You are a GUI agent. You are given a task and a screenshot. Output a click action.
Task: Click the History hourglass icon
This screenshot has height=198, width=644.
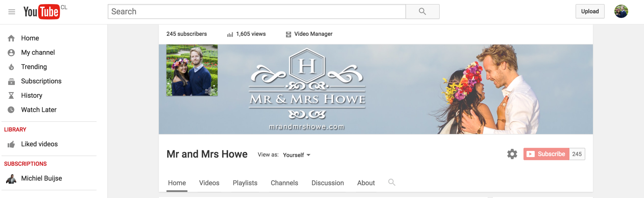11,96
